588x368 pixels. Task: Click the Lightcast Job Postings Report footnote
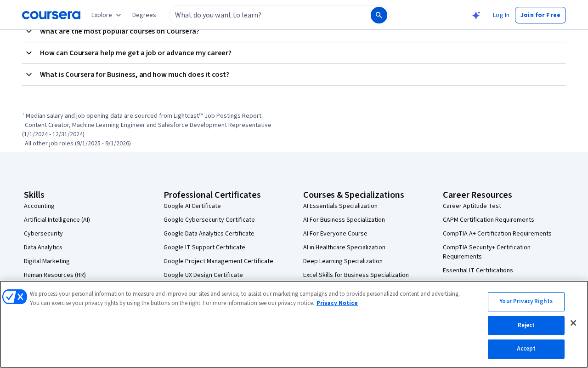(x=142, y=115)
